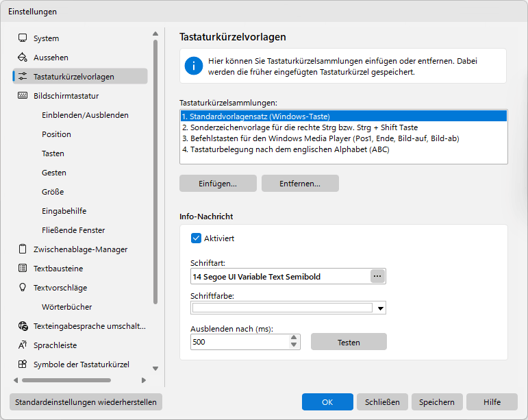This screenshot has width=528, height=420.
Task: Select '2. Sonderzeichenvorlage für die rechte Strg' entry
Action: pyautogui.click(x=344, y=127)
